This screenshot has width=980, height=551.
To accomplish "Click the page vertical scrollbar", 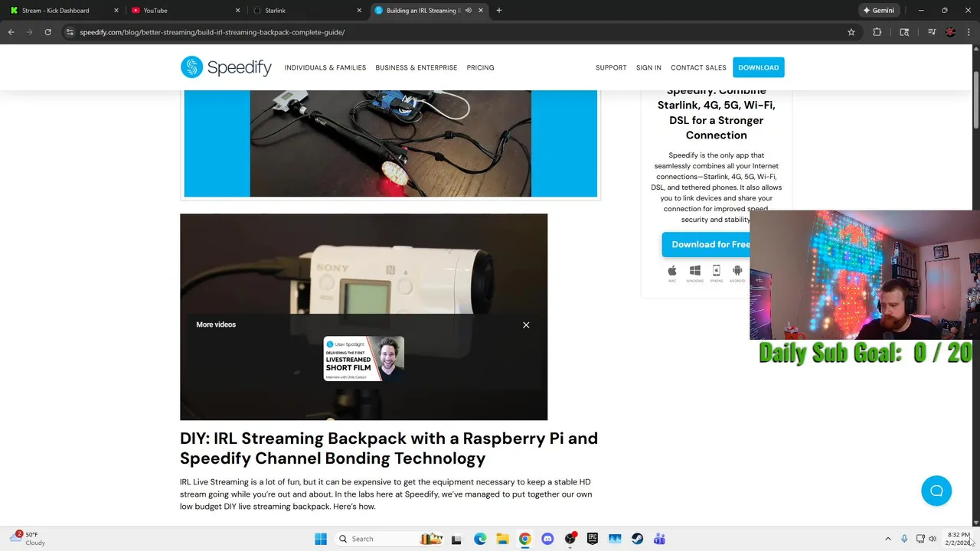I will (x=975, y=99).
